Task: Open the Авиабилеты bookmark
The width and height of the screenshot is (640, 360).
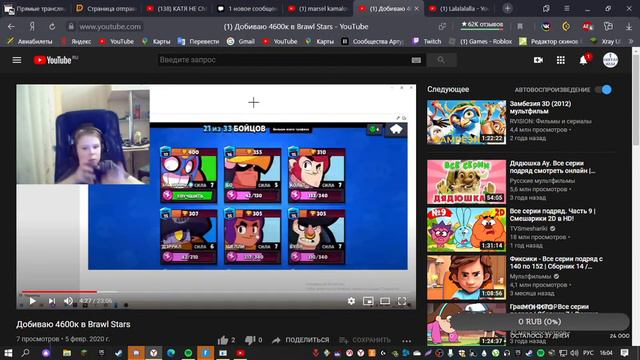Action: click(30, 41)
